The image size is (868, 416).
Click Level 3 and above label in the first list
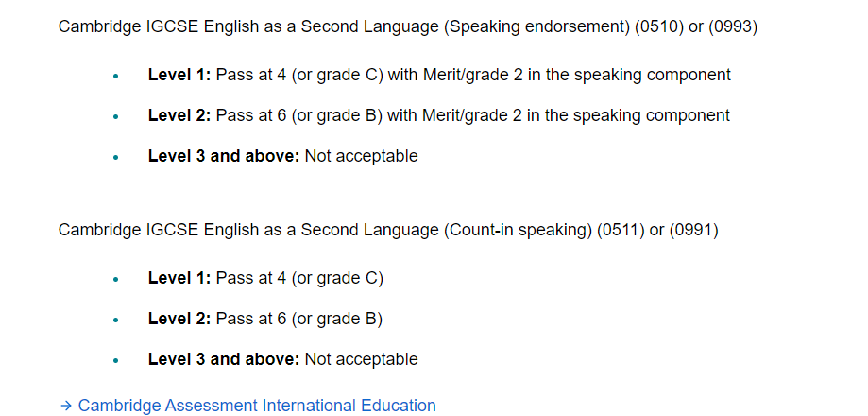[224, 156]
